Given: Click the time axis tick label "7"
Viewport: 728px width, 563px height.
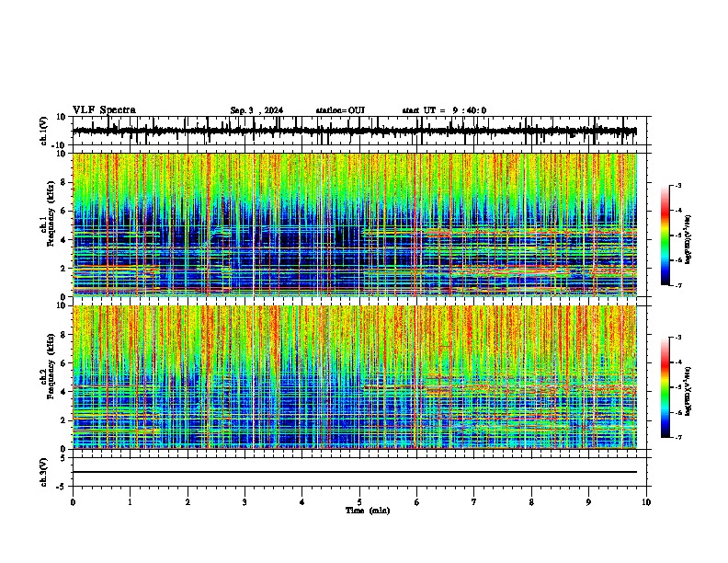Looking at the screenshot, I should (474, 502).
